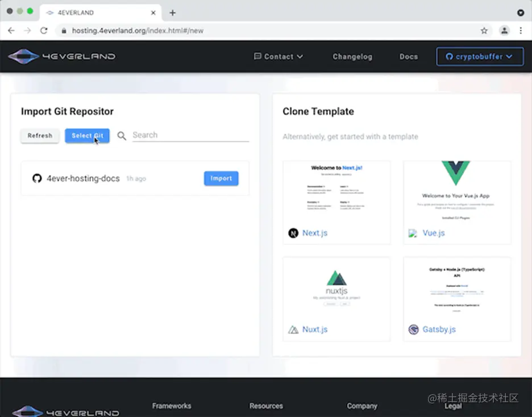532x417 pixels.
Task: Click the Frameworks footer heading
Action: [x=172, y=406]
